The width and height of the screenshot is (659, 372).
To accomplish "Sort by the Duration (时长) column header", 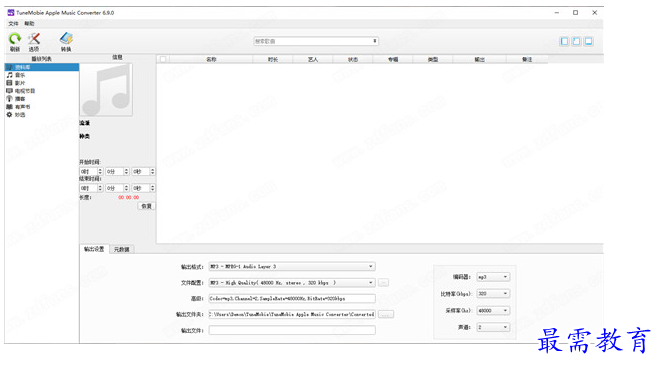I will 273,59.
